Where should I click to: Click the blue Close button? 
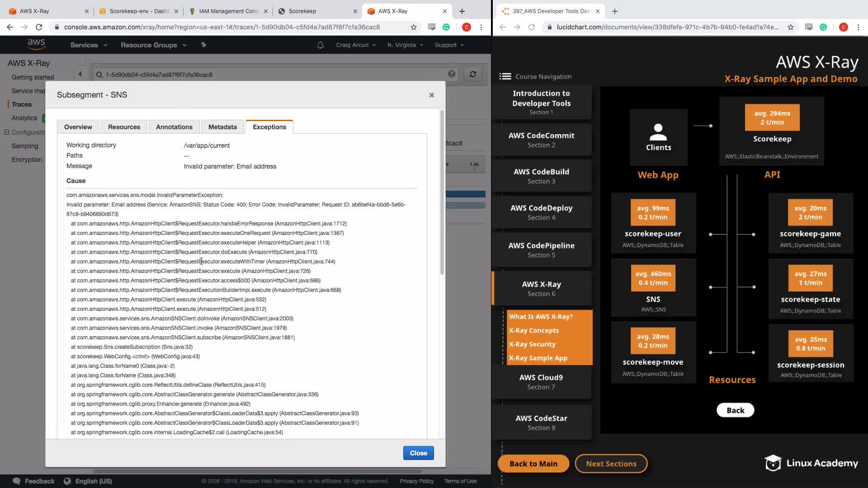(x=418, y=453)
